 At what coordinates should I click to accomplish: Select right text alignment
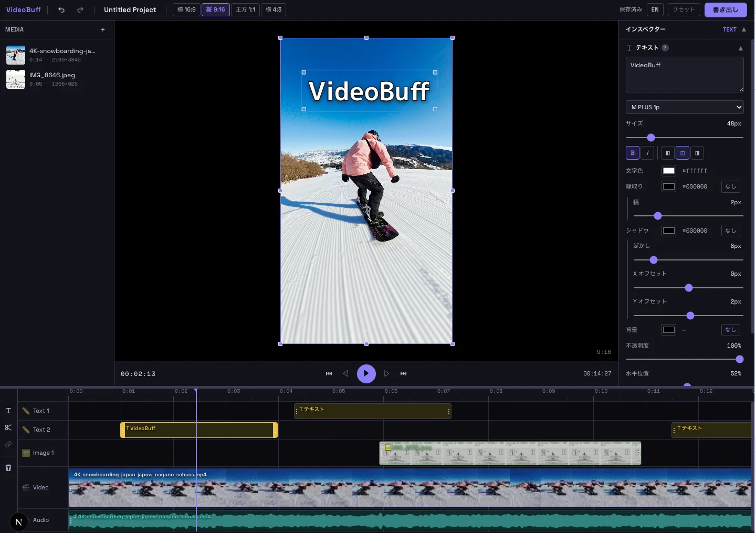click(697, 153)
